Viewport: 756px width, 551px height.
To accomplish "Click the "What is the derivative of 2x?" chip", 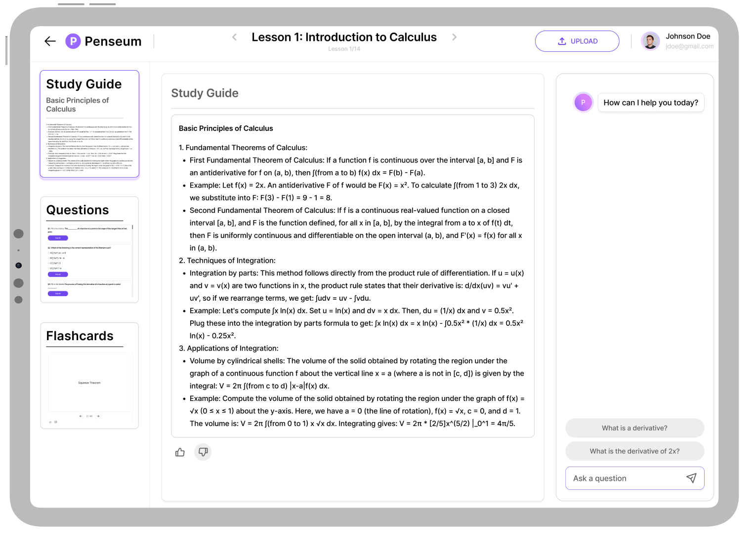I will point(634,451).
